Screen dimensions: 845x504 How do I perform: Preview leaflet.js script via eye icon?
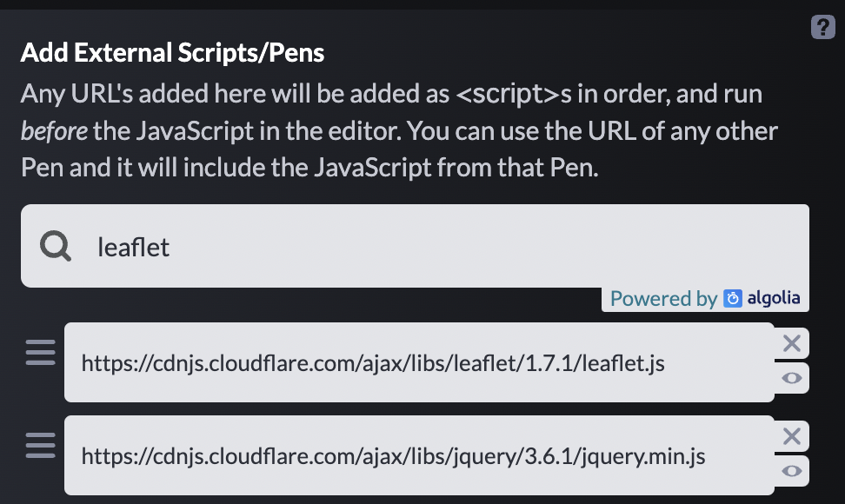[x=791, y=378]
